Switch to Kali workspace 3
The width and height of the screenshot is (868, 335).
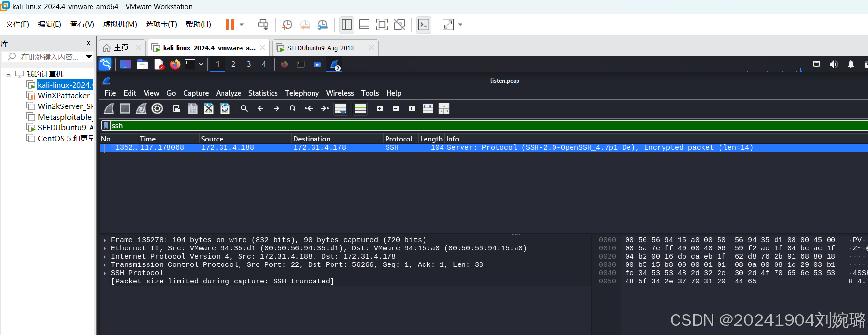249,64
